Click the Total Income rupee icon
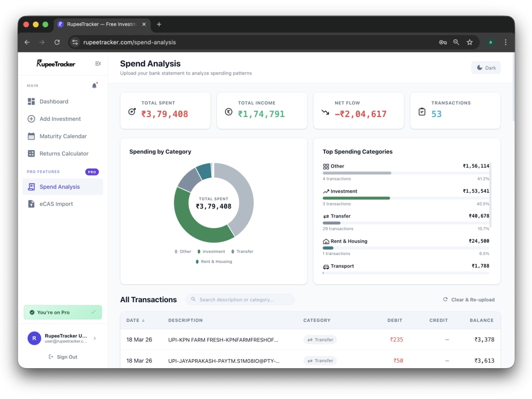 pos(229,112)
